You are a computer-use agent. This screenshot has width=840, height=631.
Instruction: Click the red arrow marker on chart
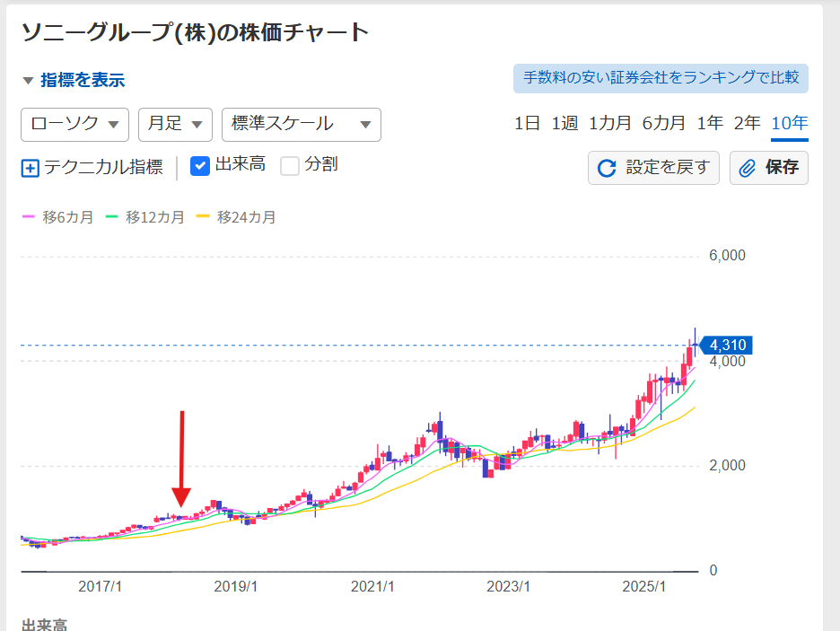[x=182, y=460]
